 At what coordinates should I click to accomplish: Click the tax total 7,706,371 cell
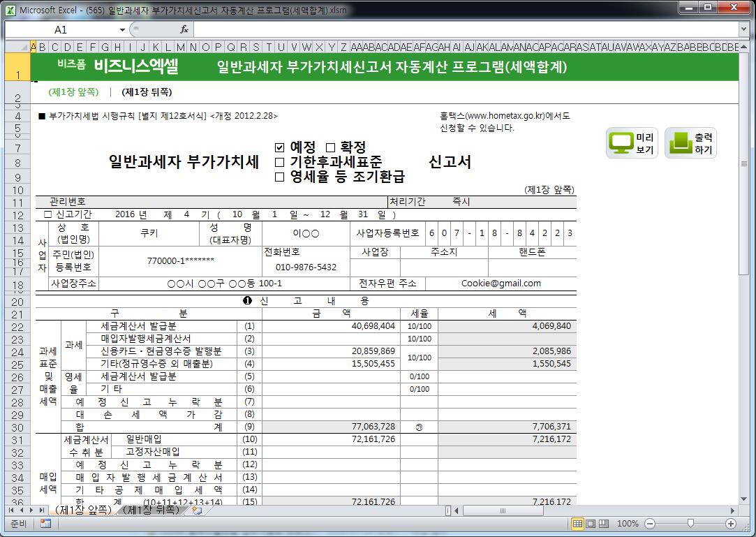pyautogui.click(x=507, y=427)
